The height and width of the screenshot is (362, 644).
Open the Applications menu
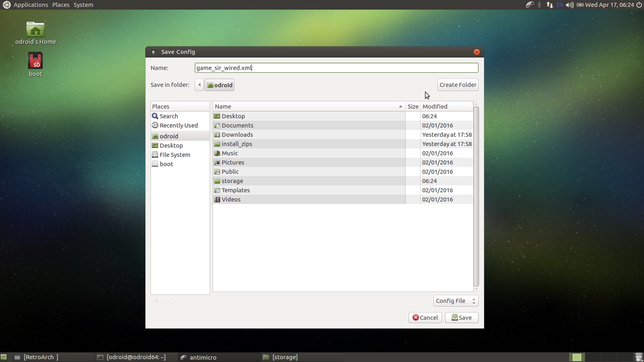coord(31,5)
